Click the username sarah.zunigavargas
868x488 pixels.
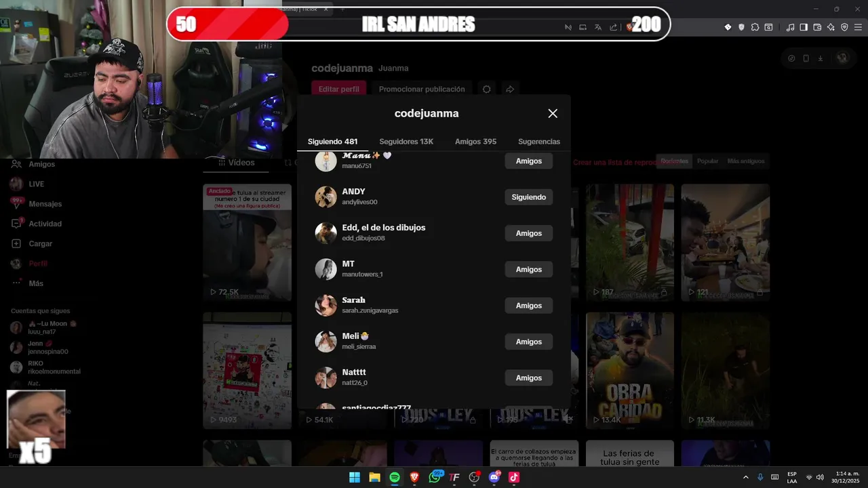pyautogui.click(x=370, y=310)
